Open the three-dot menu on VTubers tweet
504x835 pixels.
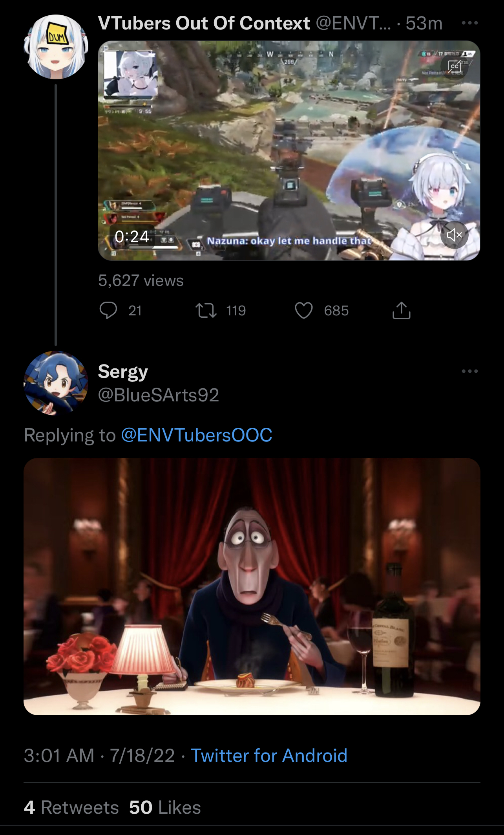tap(470, 23)
